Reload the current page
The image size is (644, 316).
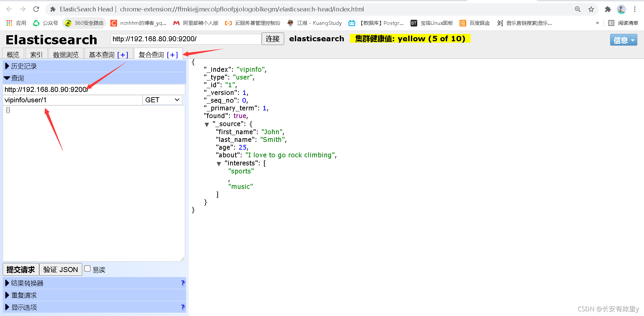click(x=36, y=9)
